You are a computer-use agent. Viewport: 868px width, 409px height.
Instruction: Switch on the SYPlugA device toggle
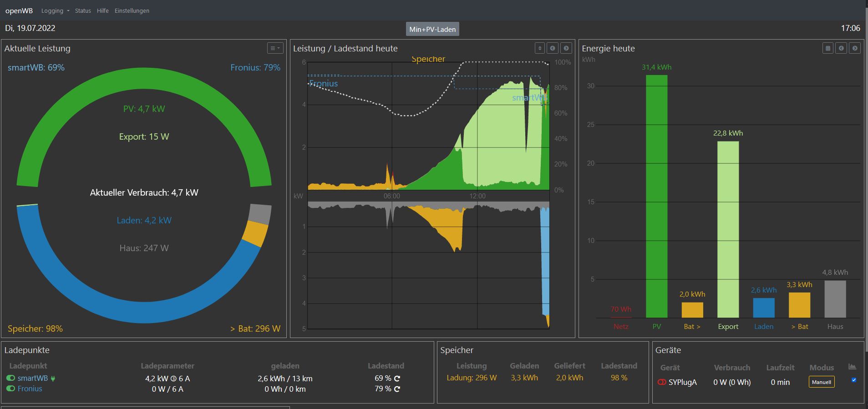click(662, 382)
